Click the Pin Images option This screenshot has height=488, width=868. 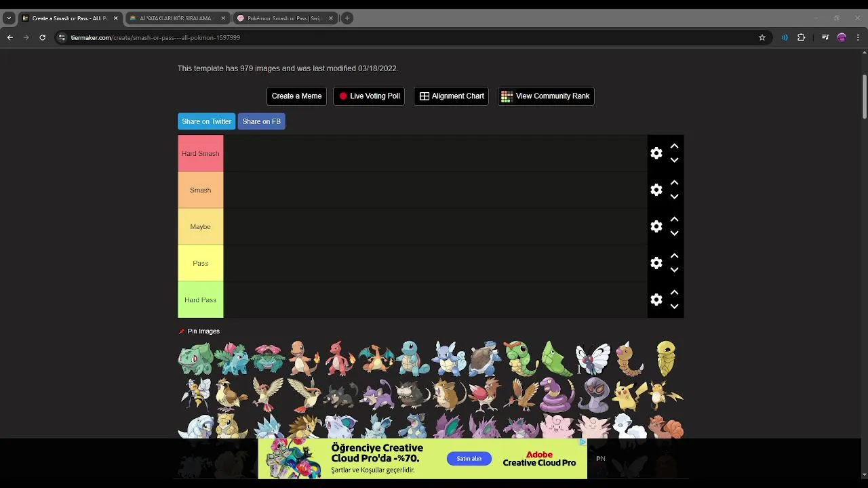pyautogui.click(x=199, y=331)
